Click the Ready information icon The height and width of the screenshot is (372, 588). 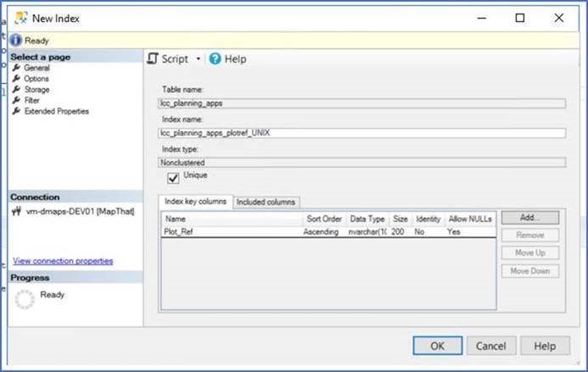click(x=16, y=40)
